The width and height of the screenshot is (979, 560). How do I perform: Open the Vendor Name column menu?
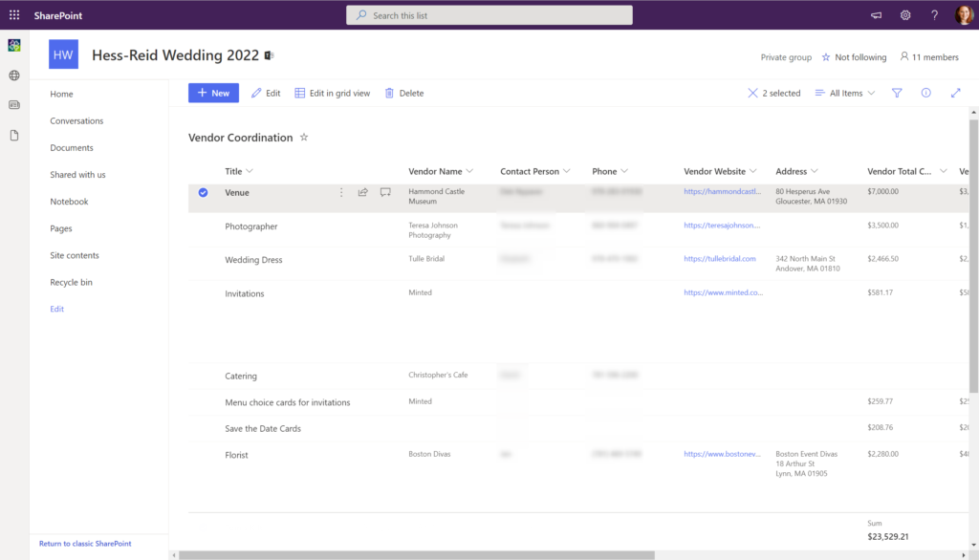point(441,171)
